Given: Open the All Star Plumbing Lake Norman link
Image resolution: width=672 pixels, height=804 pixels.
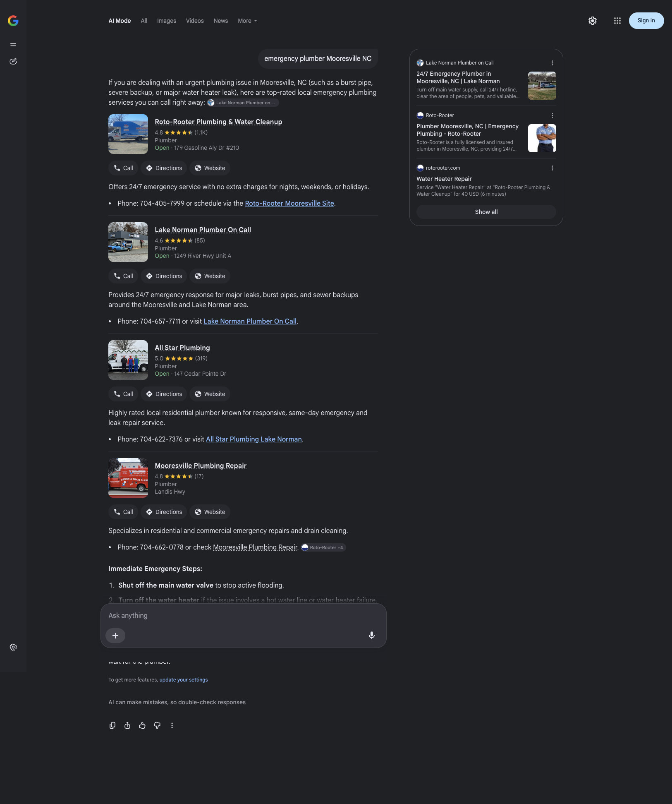Looking at the screenshot, I should point(254,439).
